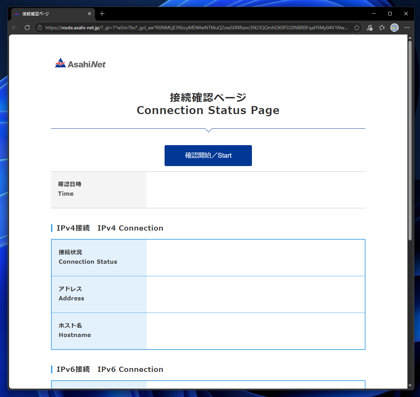This screenshot has height=397, width=420.
Task: Go back with the browser back arrow
Action: tap(14, 28)
